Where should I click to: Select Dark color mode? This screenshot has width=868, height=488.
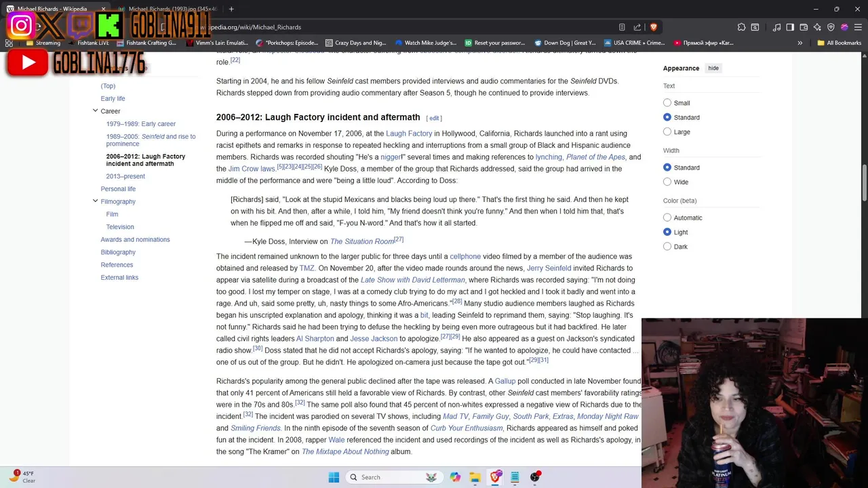[667, 246]
